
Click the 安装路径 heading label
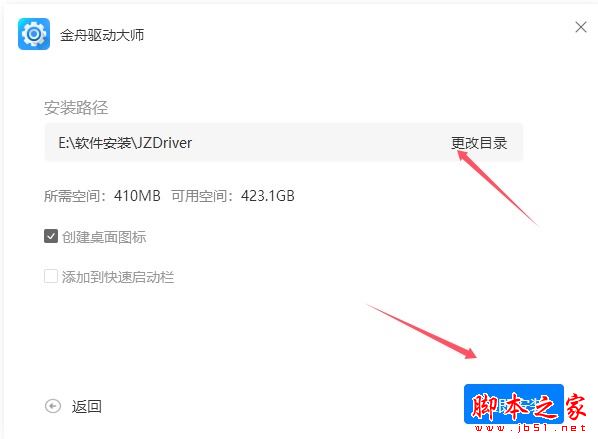click(x=76, y=107)
